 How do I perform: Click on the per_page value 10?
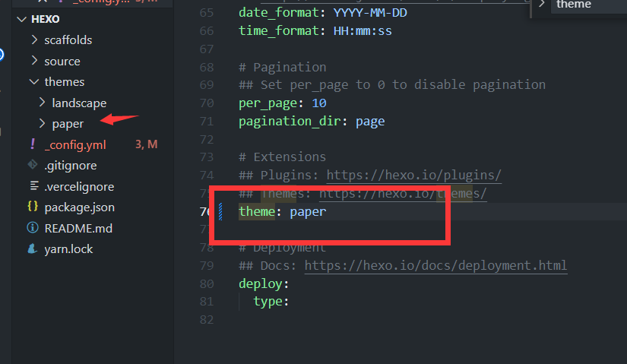319,103
